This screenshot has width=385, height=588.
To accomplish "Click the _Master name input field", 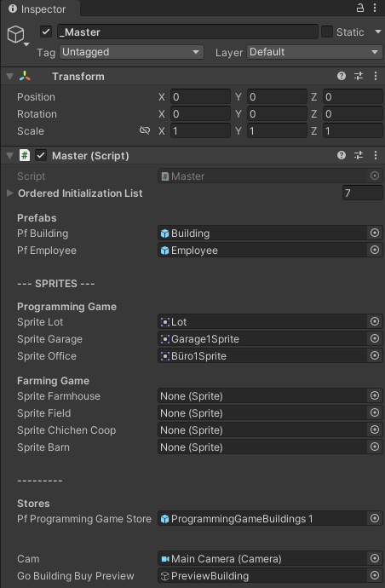I will coord(187,32).
